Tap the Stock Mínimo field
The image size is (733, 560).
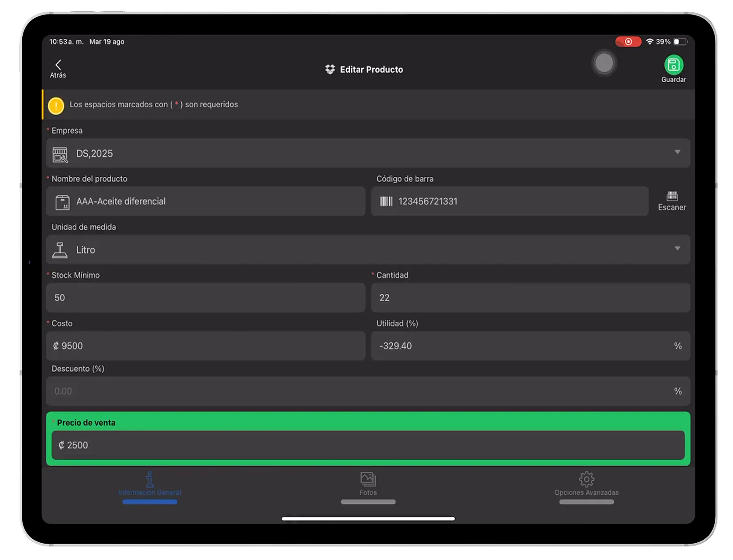206,298
